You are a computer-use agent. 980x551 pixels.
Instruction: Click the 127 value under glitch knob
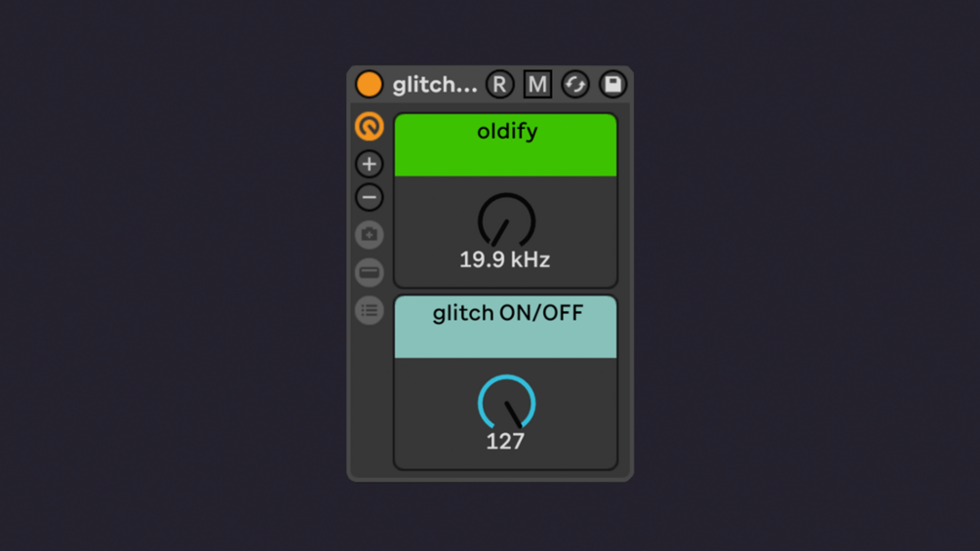pyautogui.click(x=505, y=442)
